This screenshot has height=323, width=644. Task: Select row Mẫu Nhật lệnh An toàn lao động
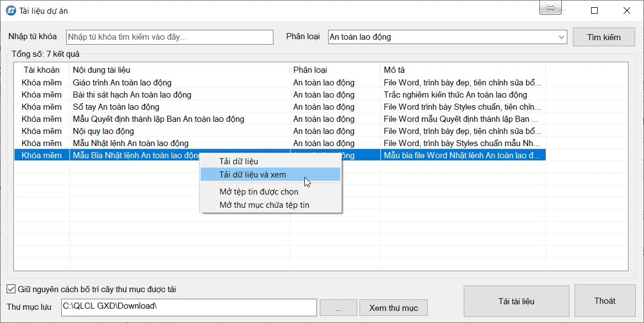pyautogui.click(x=280, y=143)
